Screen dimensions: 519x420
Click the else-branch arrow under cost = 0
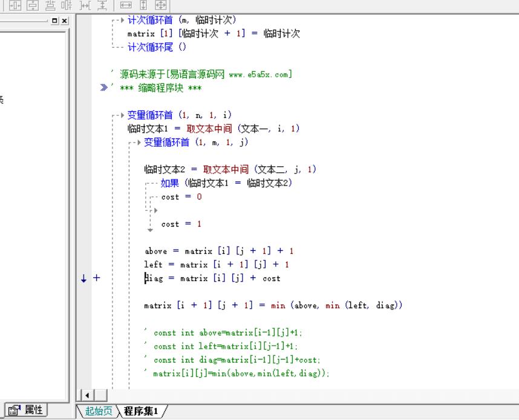tap(155, 210)
